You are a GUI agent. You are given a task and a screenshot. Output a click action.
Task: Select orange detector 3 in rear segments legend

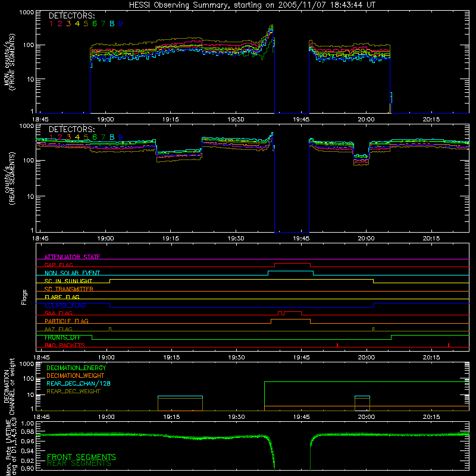coord(68,137)
